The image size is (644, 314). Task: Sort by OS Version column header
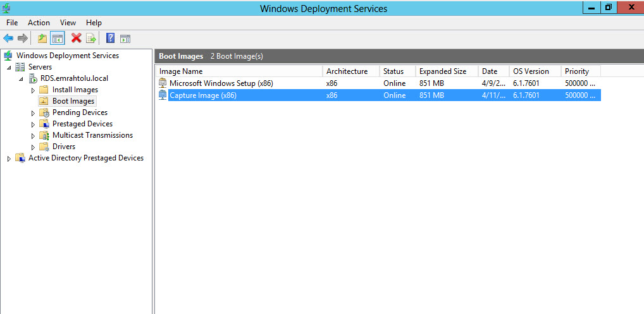click(535, 71)
